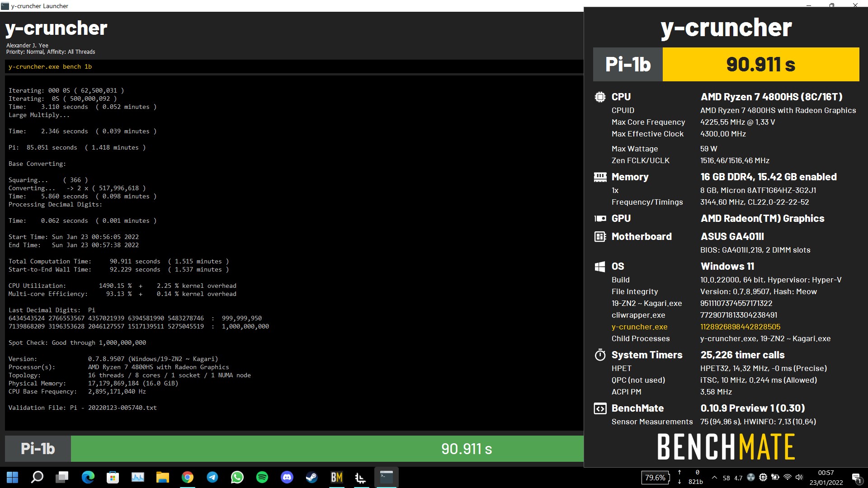Click the Windows 11 OS heading
Image resolution: width=868 pixels, height=488 pixels.
click(727, 266)
